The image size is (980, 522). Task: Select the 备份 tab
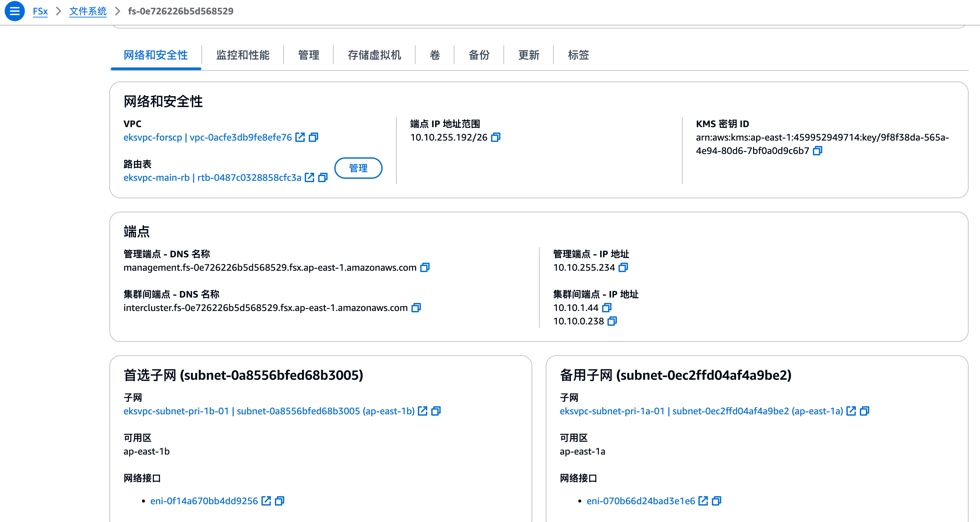click(479, 55)
